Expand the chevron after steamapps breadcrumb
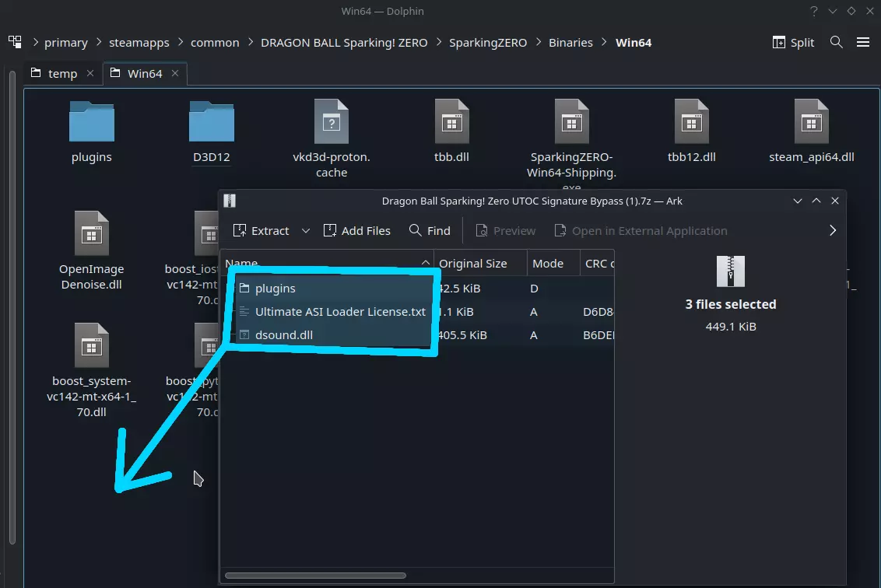Image resolution: width=881 pixels, height=588 pixels. click(x=181, y=42)
